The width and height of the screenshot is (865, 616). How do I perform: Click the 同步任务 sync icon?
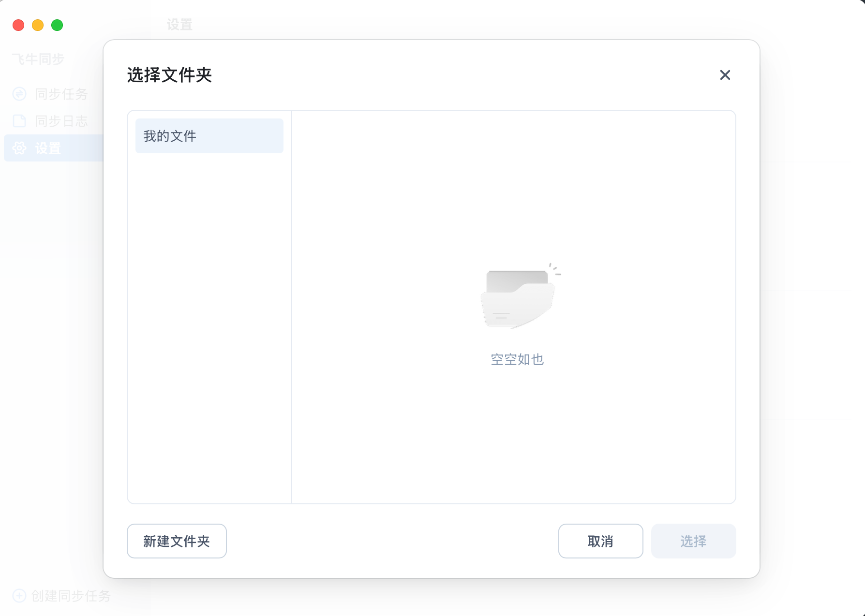click(x=19, y=94)
